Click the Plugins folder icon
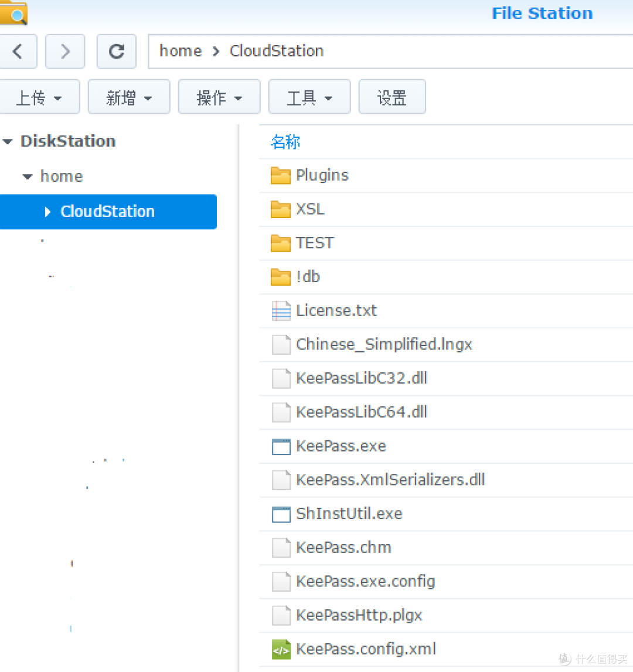The width and height of the screenshot is (633, 672). [281, 176]
